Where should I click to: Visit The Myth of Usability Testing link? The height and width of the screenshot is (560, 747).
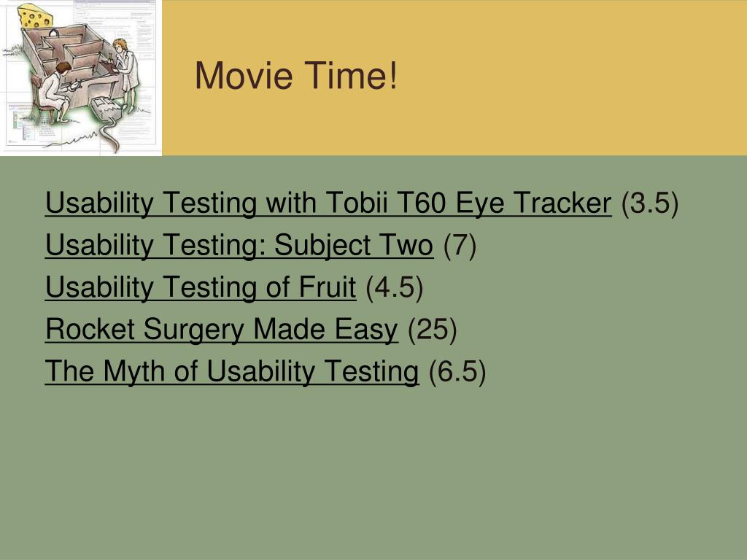coord(232,371)
